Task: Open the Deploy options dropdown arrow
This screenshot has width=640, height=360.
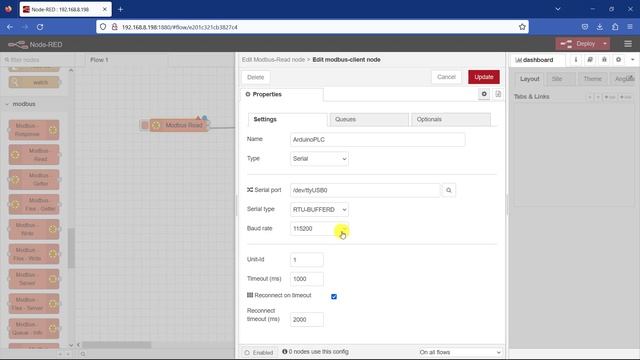Action: 605,44
